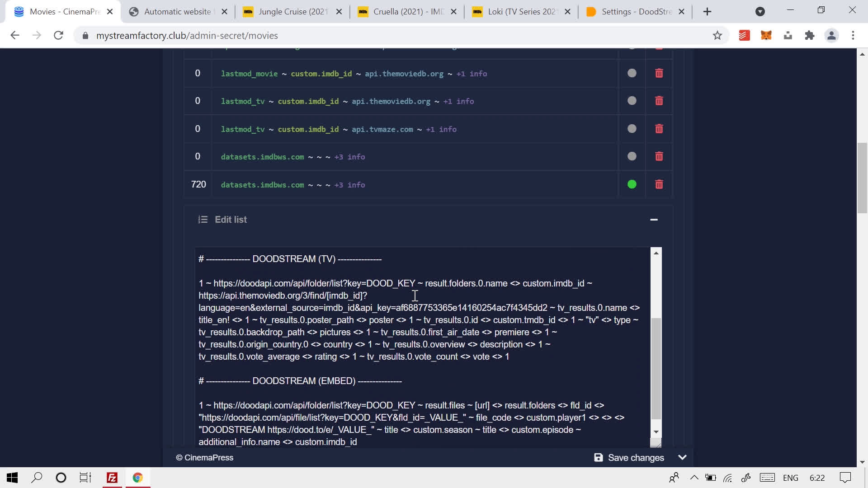
Task: Expand the Save changes options chevron
Action: pyautogui.click(x=682, y=457)
